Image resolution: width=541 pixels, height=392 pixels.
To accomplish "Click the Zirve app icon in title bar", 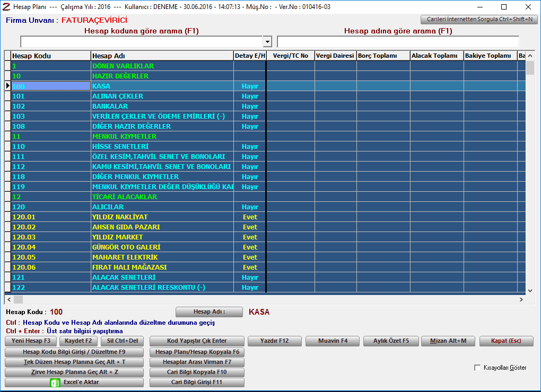I will 6,7.
